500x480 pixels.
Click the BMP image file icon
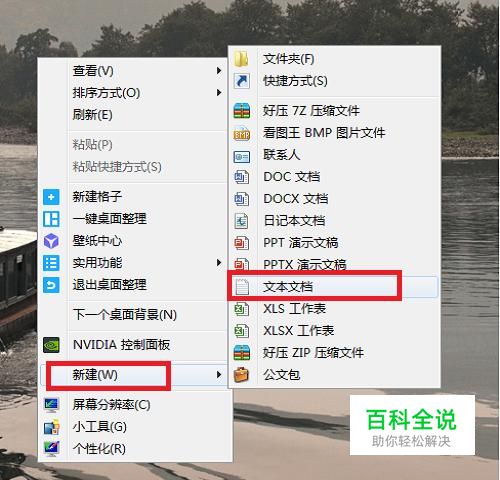coord(242,133)
